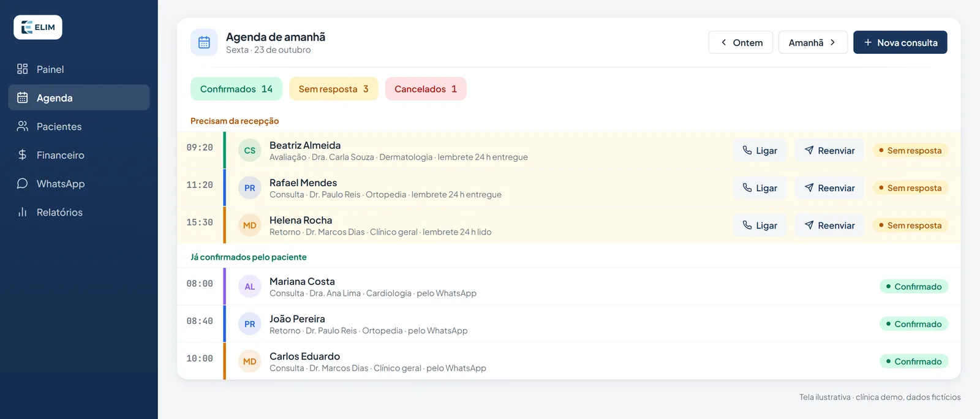This screenshot has width=980, height=419.
Task: Click the 15:30 appointment time
Action: pyautogui.click(x=200, y=222)
